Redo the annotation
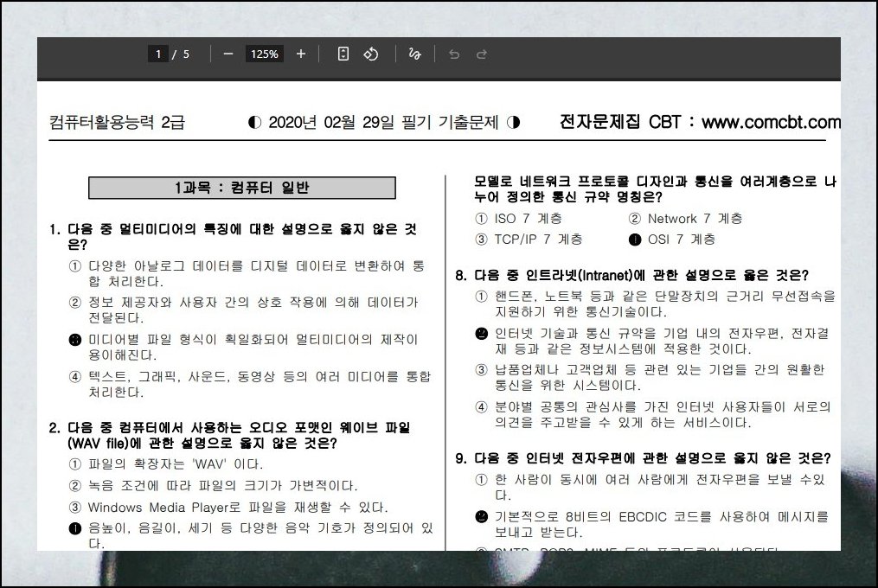Viewport: 878px width, 588px height. (x=482, y=54)
